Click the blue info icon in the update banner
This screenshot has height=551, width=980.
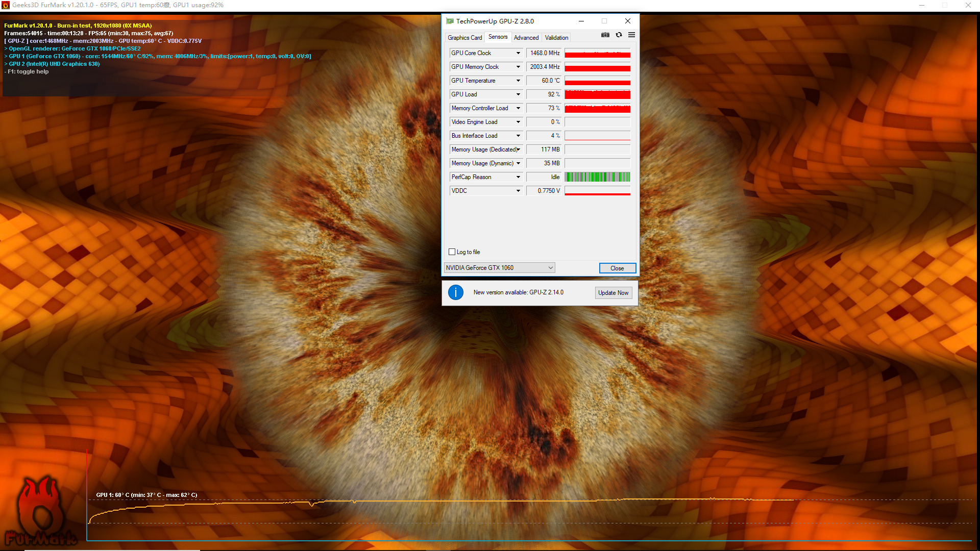(x=455, y=292)
